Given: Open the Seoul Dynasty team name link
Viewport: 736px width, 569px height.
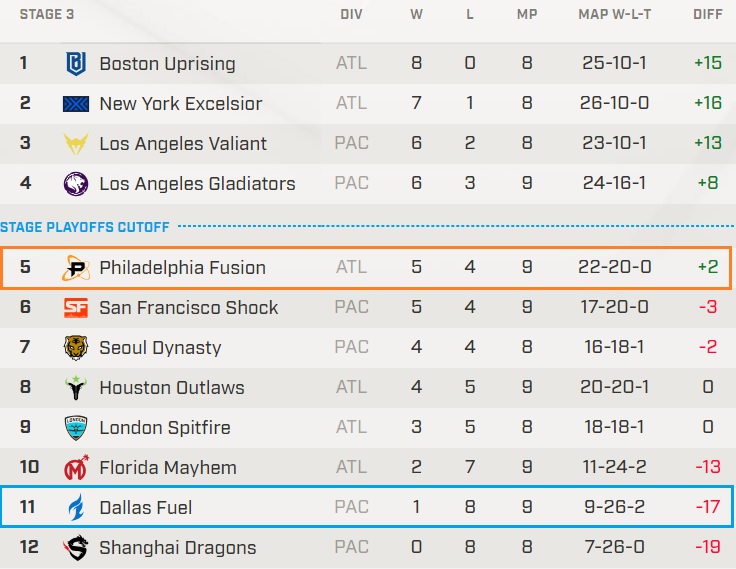Looking at the screenshot, I should click(160, 347).
